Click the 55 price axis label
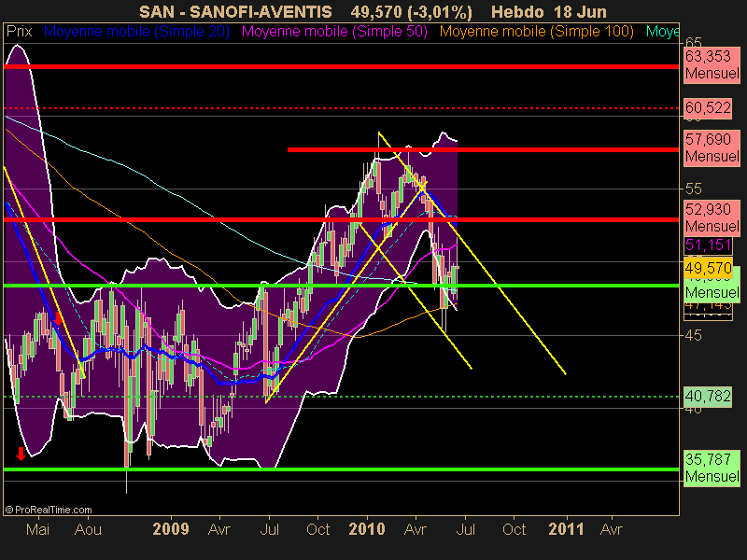 [693, 189]
